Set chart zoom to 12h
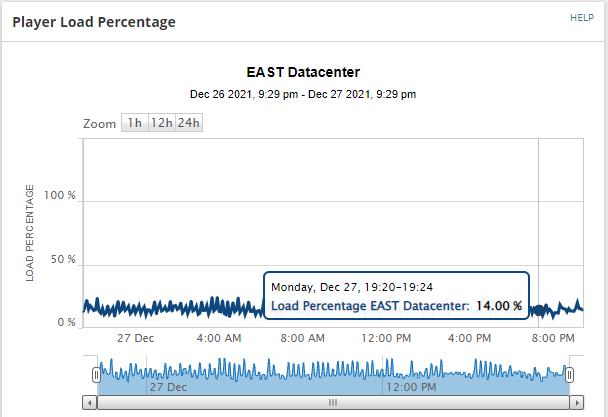This screenshot has width=608, height=417. coord(161,123)
